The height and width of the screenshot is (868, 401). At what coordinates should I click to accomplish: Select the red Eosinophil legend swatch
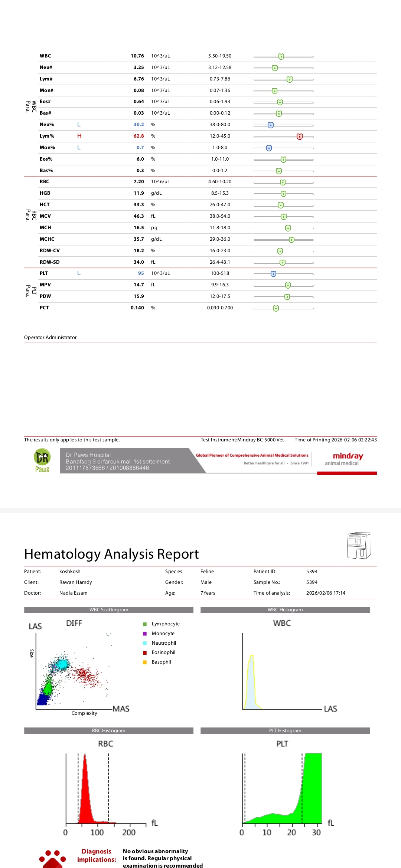click(x=145, y=652)
